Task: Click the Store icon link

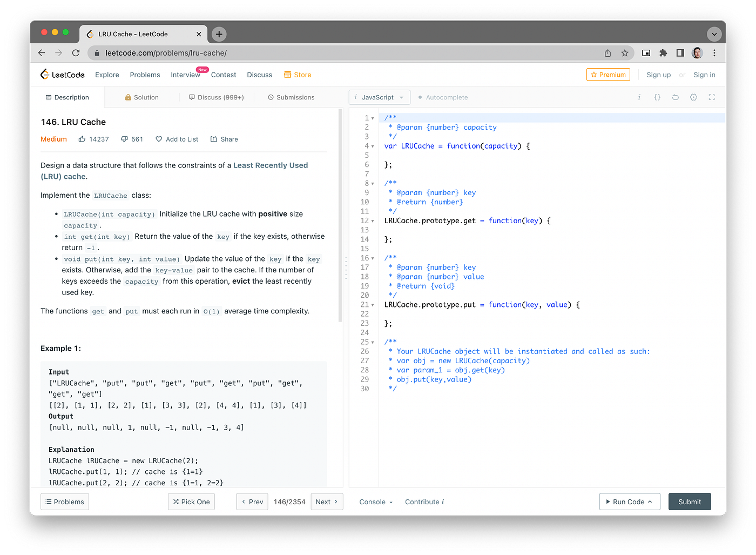Action: tap(298, 75)
